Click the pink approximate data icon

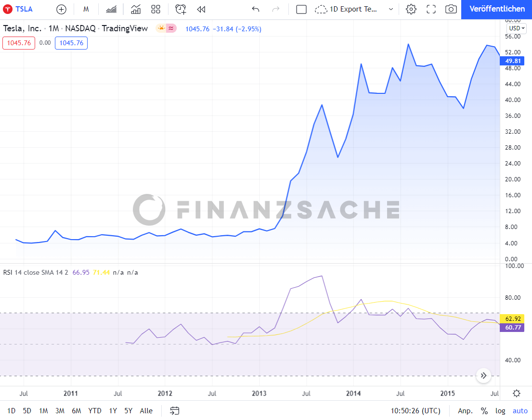171,28
